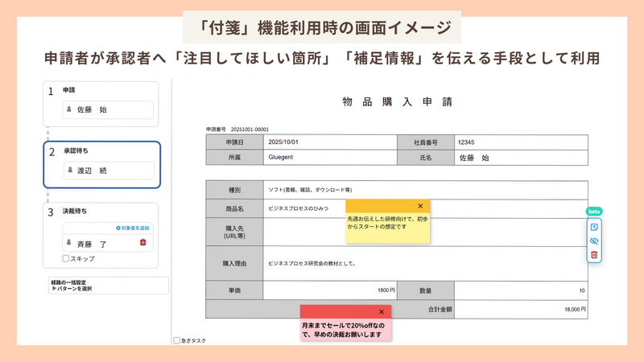Click the person icon beside 渡辺 続

coord(69,171)
